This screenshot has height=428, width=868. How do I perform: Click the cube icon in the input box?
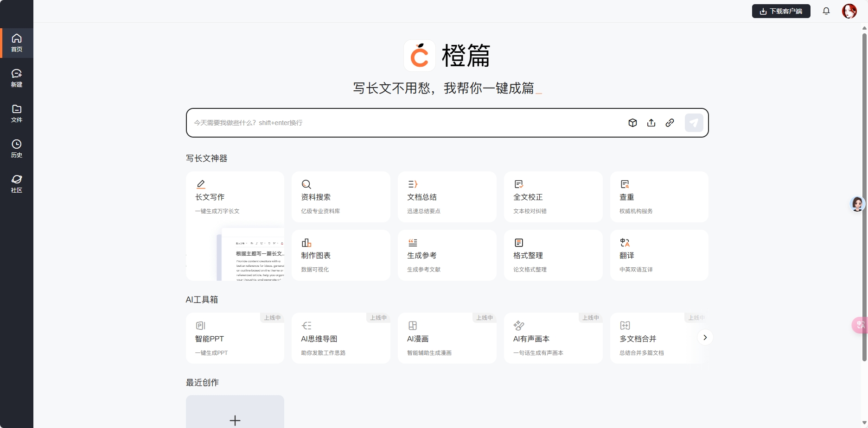(x=632, y=123)
